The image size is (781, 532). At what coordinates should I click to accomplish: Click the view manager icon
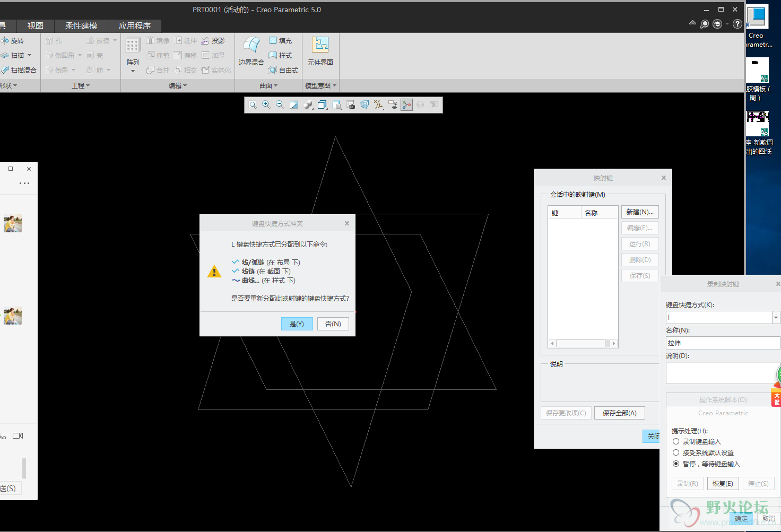(x=336, y=105)
